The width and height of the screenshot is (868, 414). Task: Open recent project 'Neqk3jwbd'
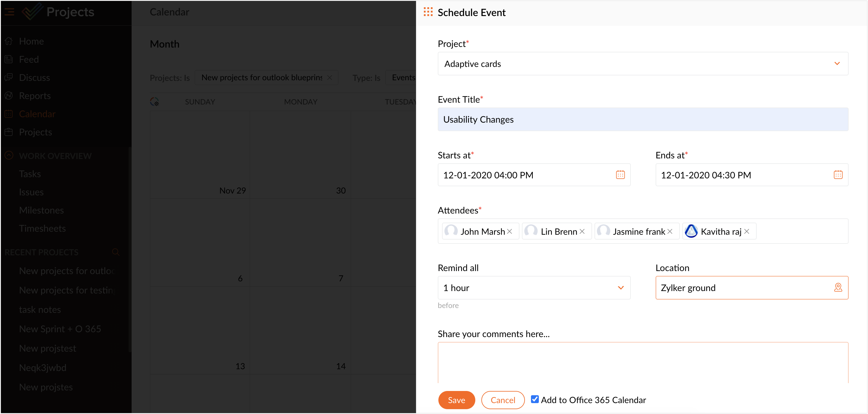tap(42, 368)
